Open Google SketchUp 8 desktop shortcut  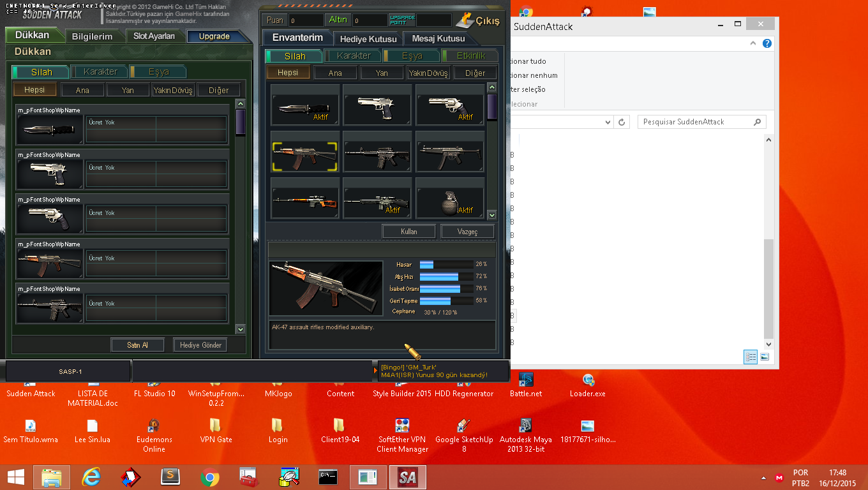[464, 436]
